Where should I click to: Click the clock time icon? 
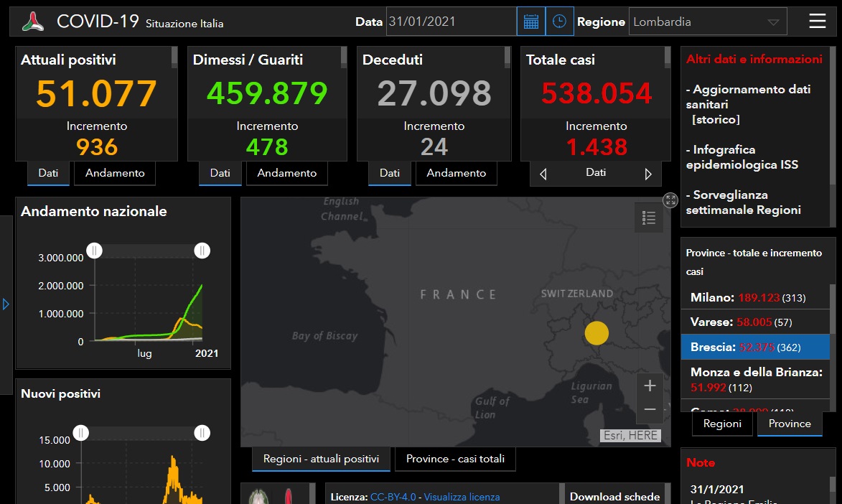(x=559, y=22)
